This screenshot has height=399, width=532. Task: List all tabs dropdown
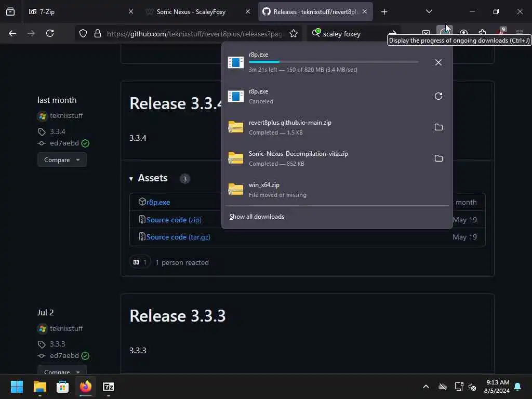429,11
